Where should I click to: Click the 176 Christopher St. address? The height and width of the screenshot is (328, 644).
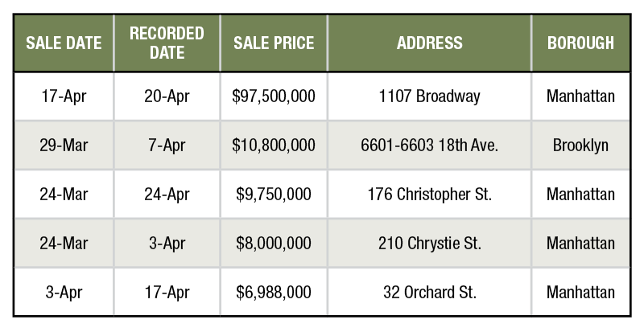pos(429,195)
